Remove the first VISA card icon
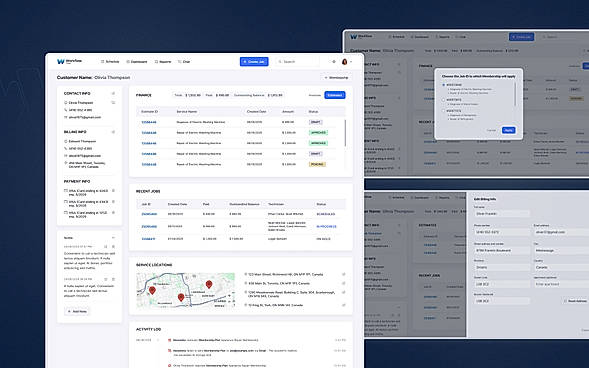Image resolution: width=589 pixels, height=368 pixels. tap(113, 191)
